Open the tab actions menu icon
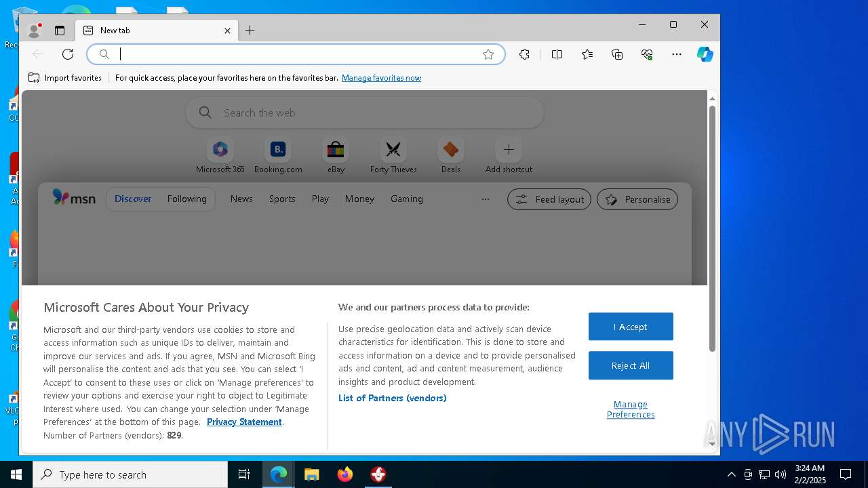Screen dimensions: 868x488 (60, 30)
